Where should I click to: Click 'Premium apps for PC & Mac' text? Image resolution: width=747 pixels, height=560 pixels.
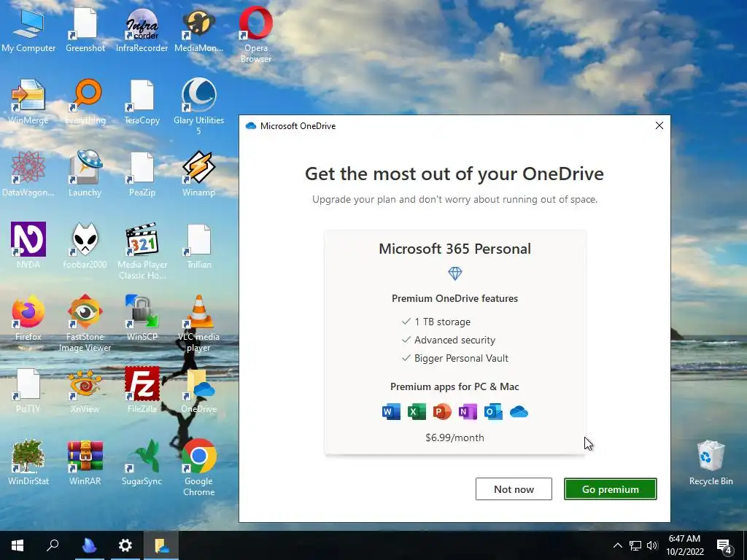click(454, 386)
